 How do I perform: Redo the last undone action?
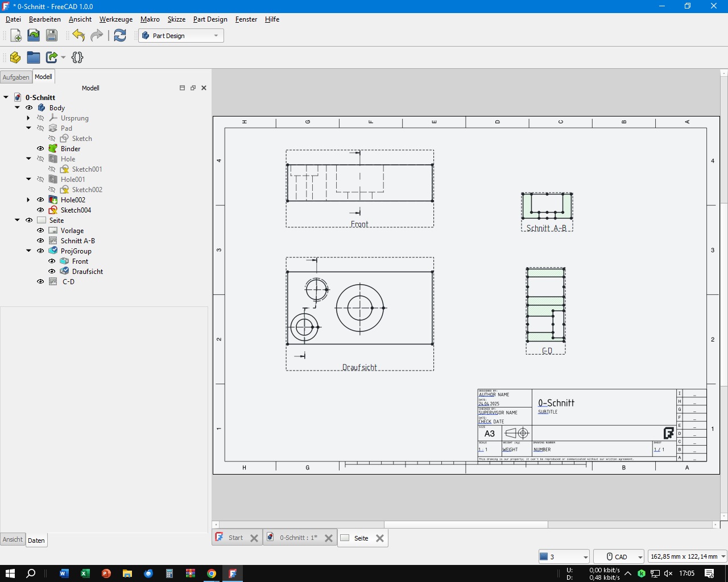coord(97,35)
